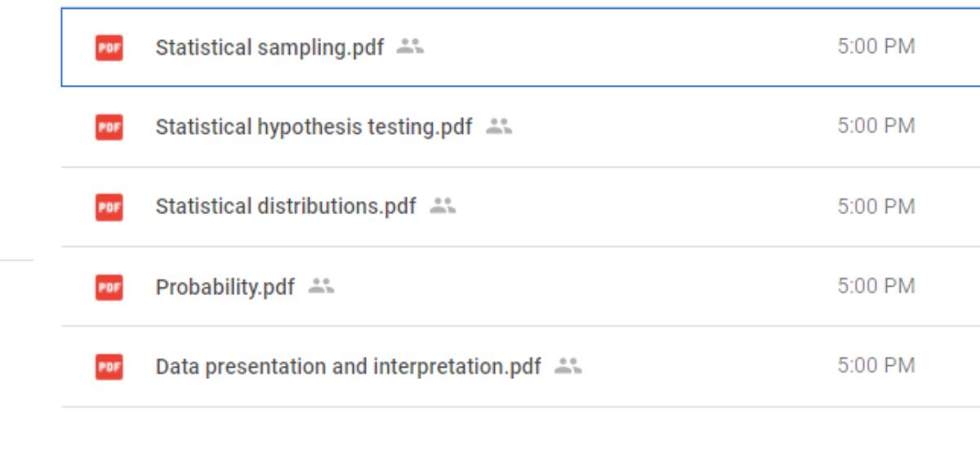Select PDF icon for Data presentation and interpretation.pdf
The width and height of the screenshot is (980, 473).
tap(109, 367)
